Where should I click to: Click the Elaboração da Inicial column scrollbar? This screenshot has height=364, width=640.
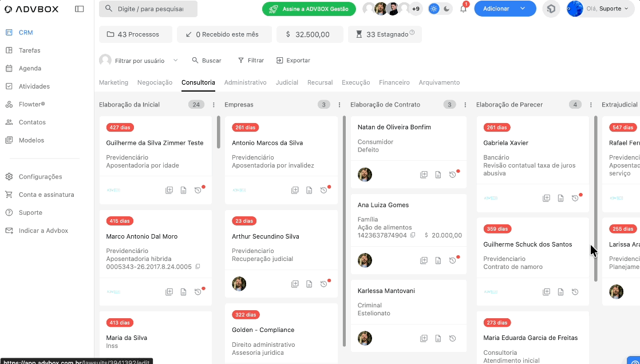[x=219, y=132]
